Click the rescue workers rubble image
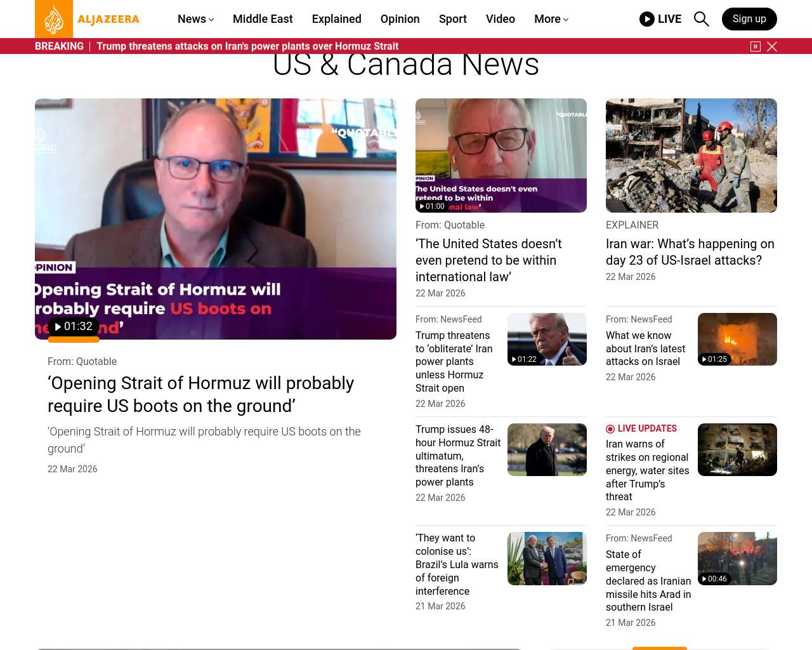This screenshot has height=650, width=812. (x=691, y=156)
